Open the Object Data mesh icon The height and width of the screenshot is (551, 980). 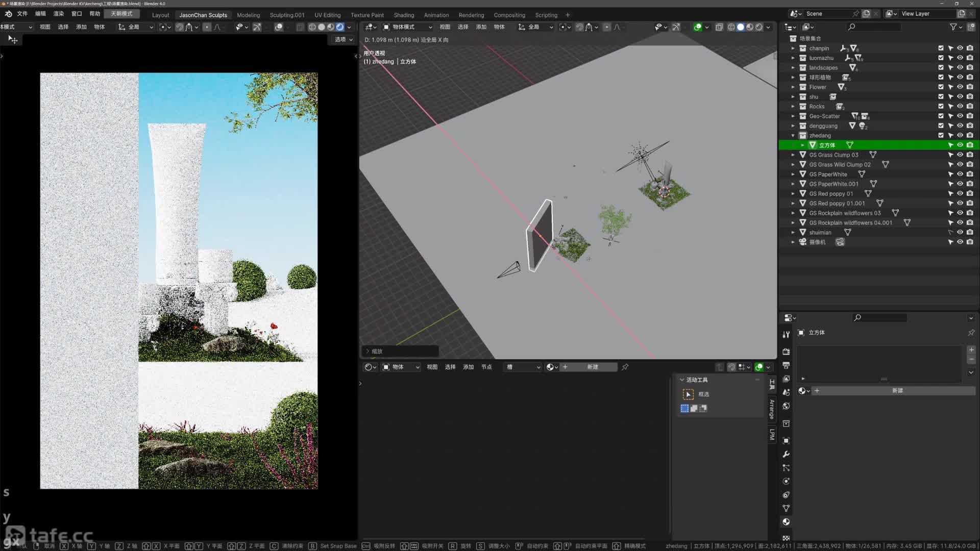pos(786,508)
